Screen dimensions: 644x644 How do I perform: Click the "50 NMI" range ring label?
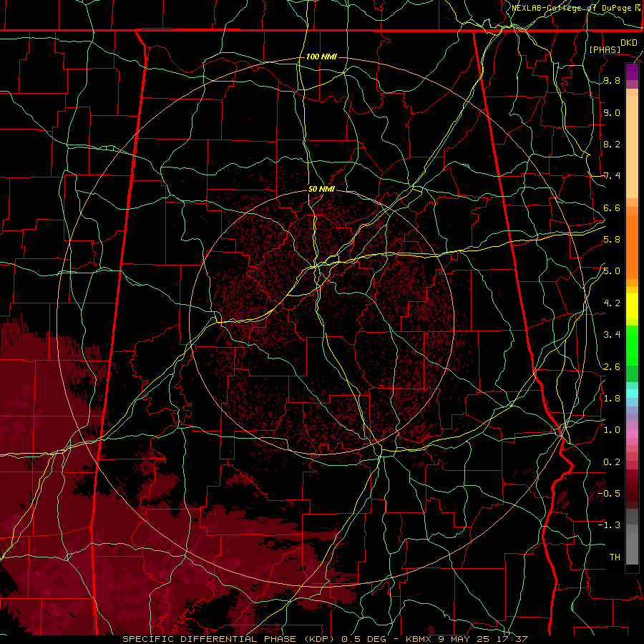coord(321,190)
